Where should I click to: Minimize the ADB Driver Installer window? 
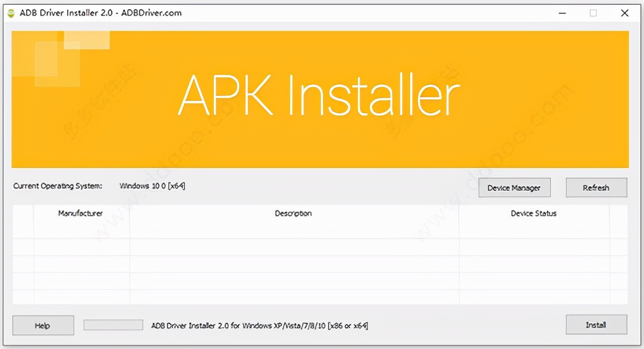[x=562, y=13]
